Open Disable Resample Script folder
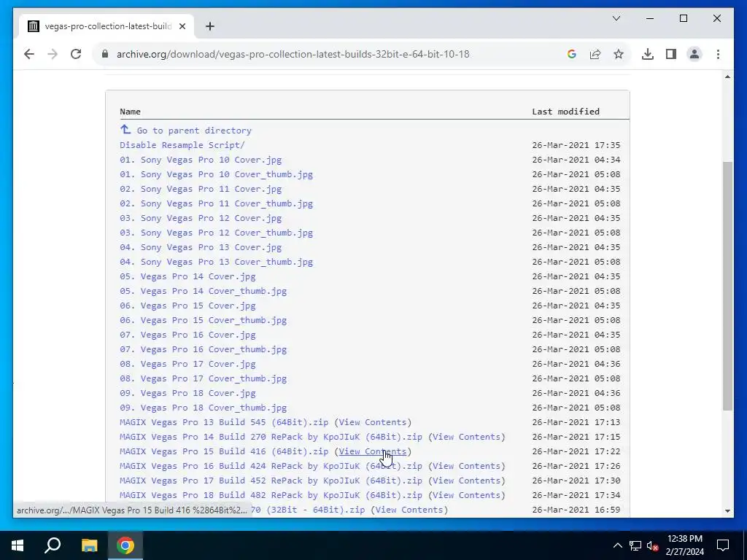The image size is (747, 560). pos(182,145)
